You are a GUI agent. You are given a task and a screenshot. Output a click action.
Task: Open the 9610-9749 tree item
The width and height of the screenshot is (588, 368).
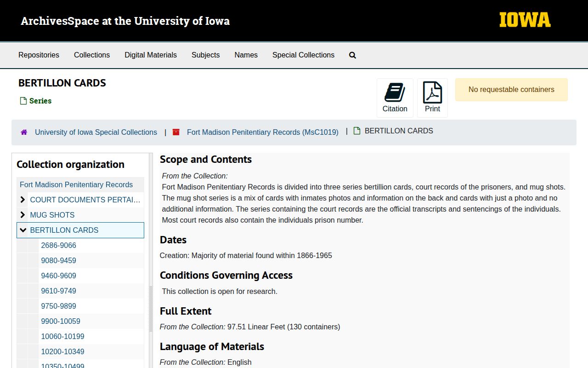[58, 291]
